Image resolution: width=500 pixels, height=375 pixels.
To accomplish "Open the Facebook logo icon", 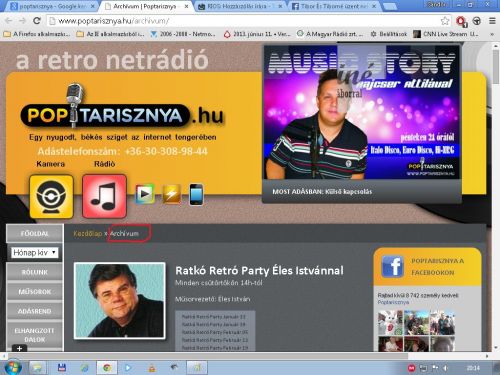I will (392, 266).
